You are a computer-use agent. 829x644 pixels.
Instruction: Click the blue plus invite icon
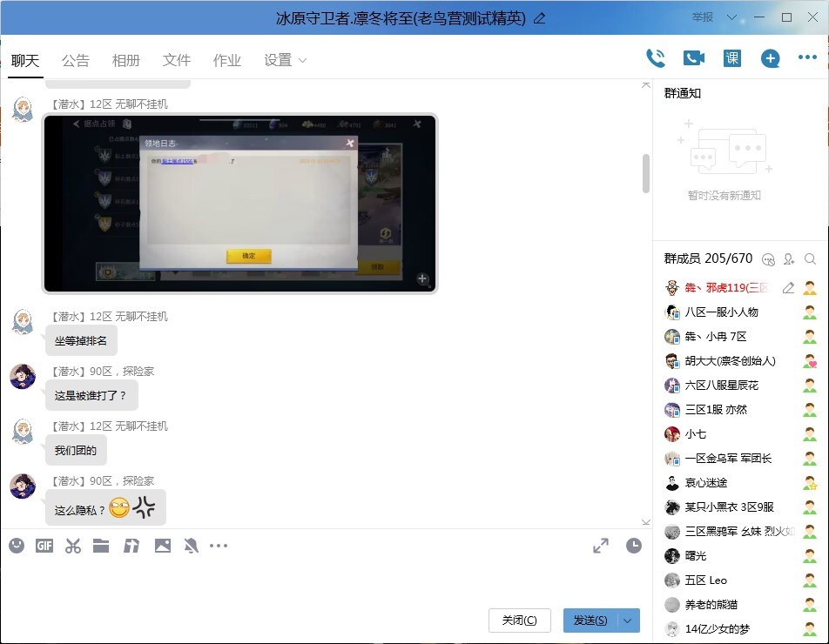[770, 58]
